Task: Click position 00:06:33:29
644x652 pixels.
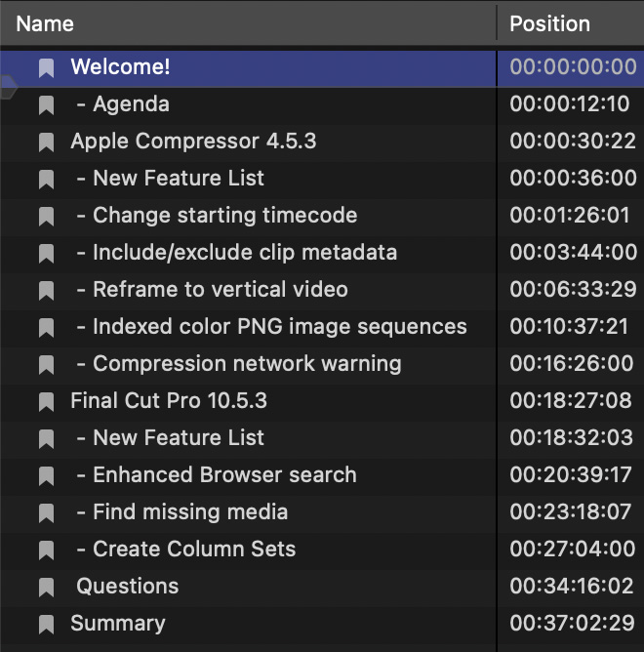Action: coord(573,290)
